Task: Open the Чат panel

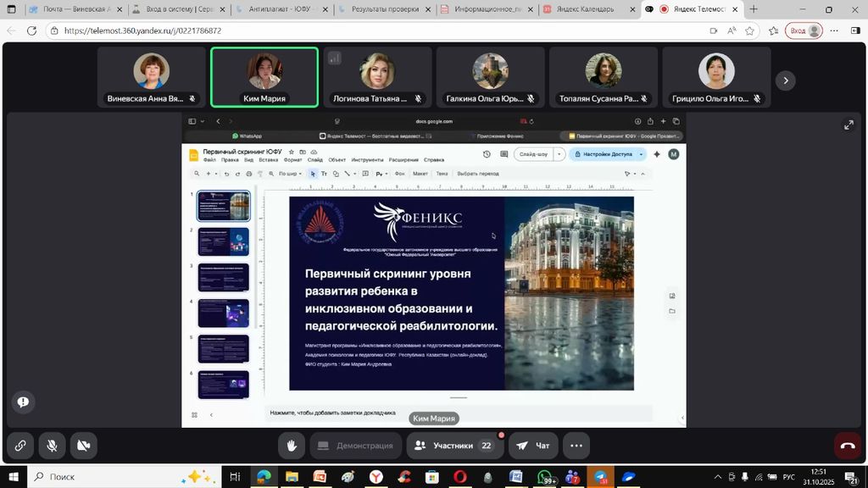Action: tap(533, 446)
